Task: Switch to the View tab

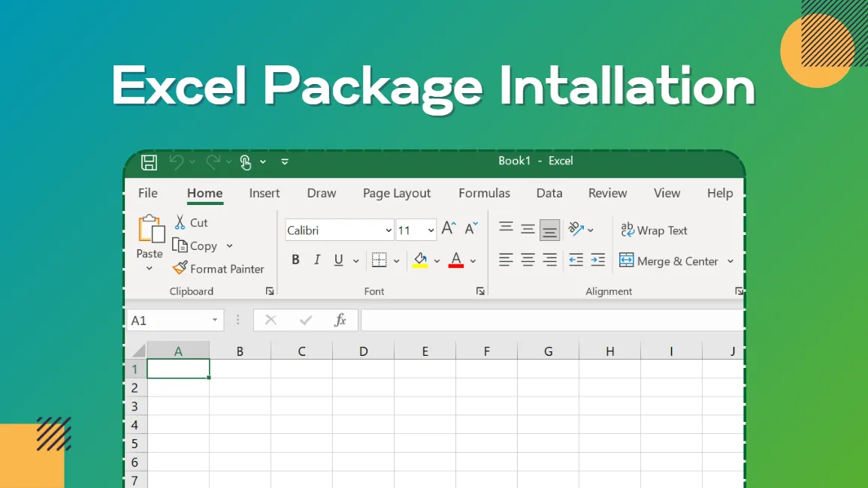Action: pos(667,193)
